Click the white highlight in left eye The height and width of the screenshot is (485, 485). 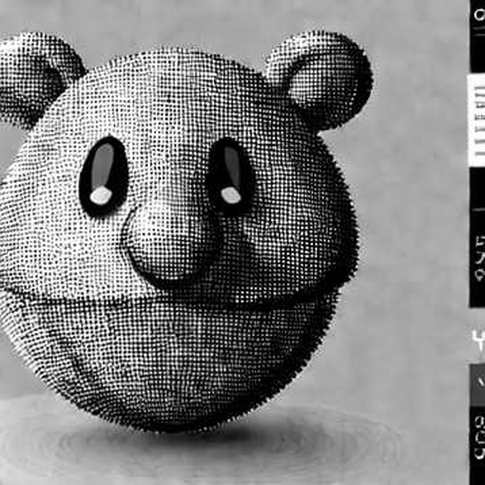point(101,195)
